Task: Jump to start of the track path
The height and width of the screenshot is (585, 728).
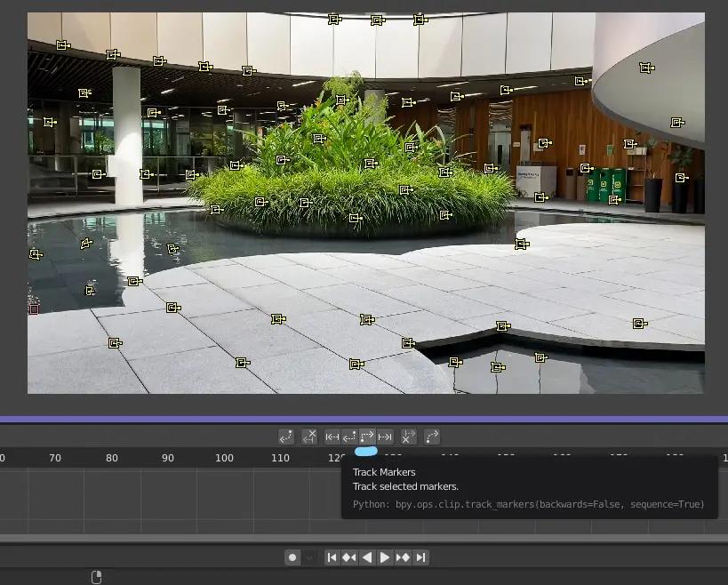Action: pyautogui.click(x=334, y=437)
